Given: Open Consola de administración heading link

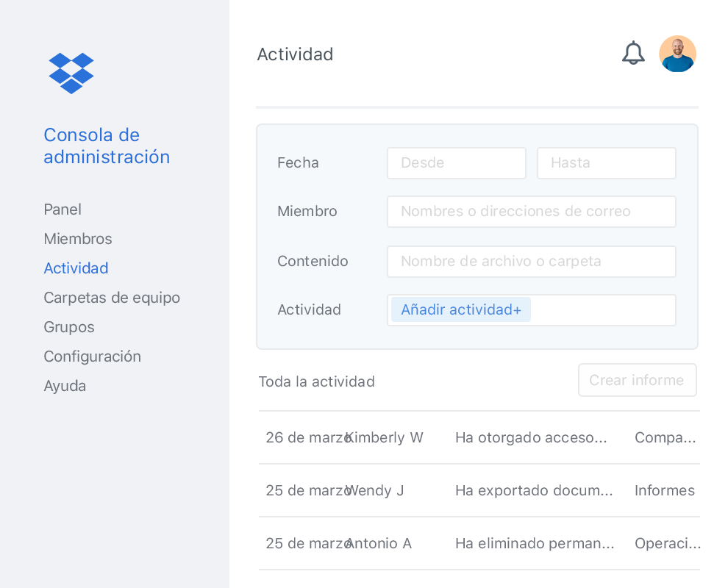Looking at the screenshot, I should [x=107, y=146].
